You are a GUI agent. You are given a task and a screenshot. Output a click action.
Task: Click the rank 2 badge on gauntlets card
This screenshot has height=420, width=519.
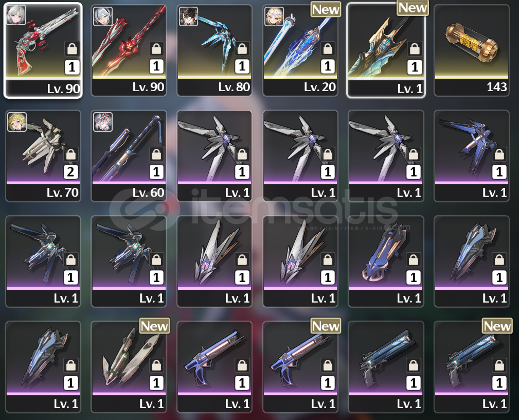[x=71, y=172]
